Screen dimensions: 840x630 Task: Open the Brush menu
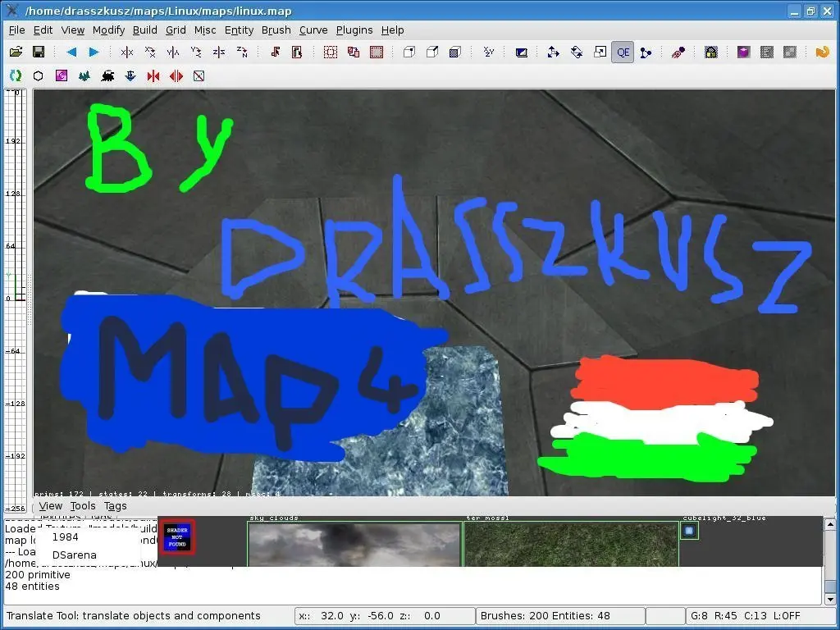coord(276,30)
